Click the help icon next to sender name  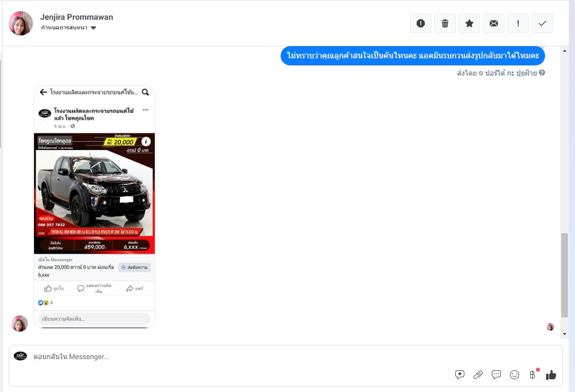pyautogui.click(x=542, y=73)
